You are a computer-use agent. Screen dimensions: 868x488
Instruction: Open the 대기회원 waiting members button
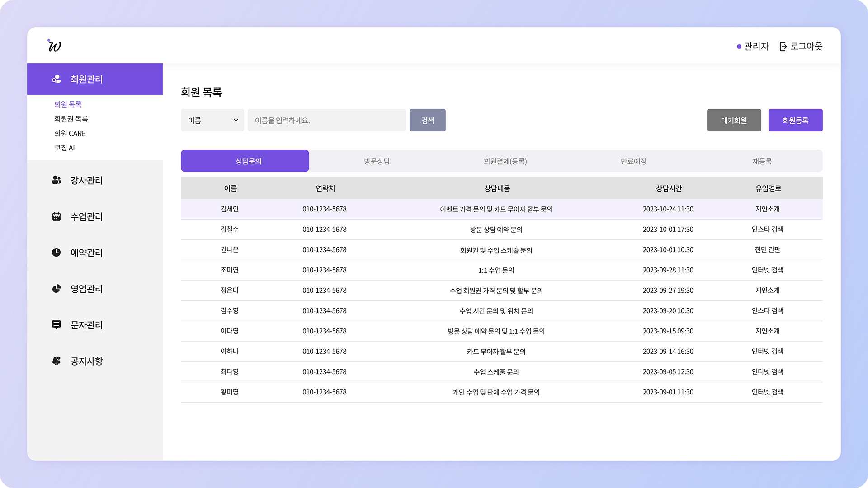(x=734, y=120)
